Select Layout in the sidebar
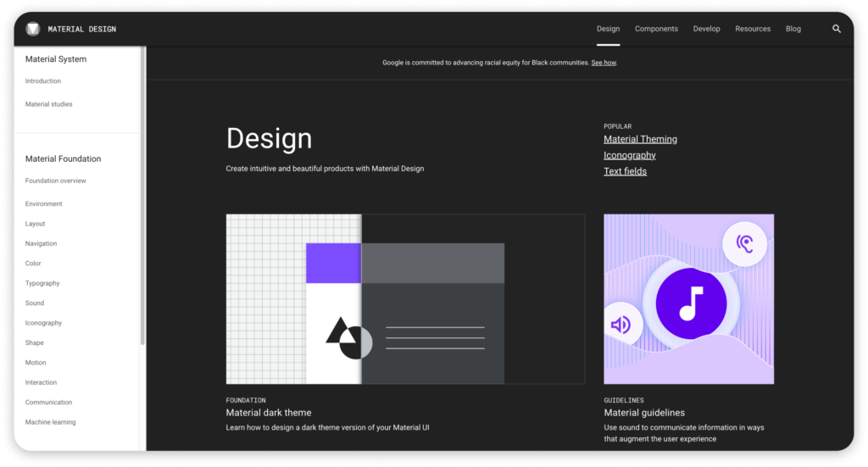 tap(35, 224)
